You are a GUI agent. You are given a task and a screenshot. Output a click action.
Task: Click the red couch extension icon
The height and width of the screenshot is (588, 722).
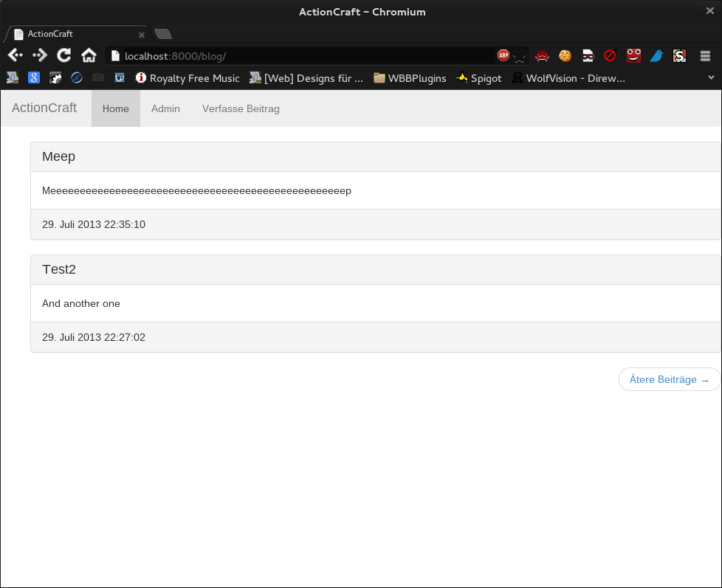click(542, 55)
